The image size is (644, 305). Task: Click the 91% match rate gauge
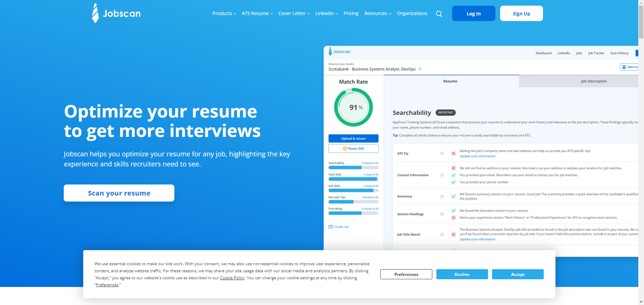tap(353, 107)
